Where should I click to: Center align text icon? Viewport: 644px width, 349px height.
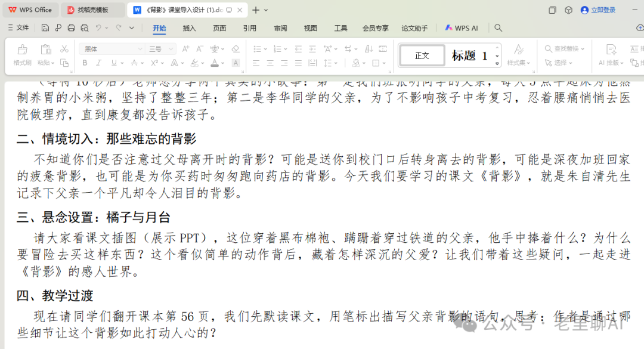270,63
